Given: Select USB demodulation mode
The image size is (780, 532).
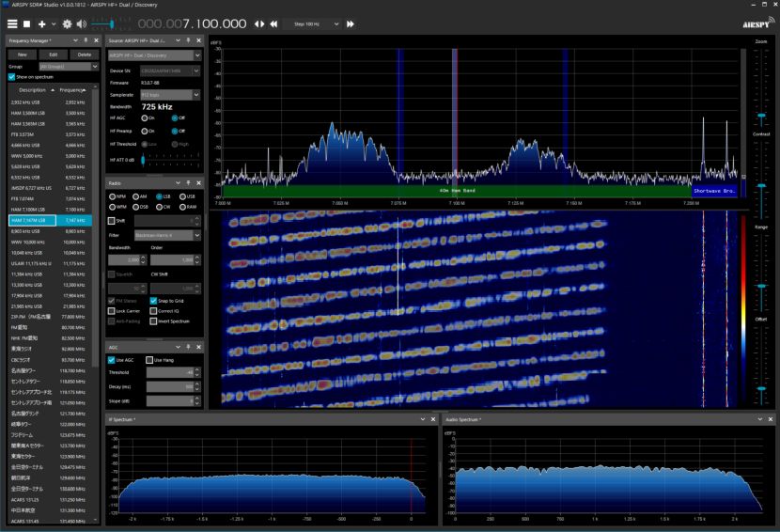Looking at the screenshot, I should click(182, 196).
